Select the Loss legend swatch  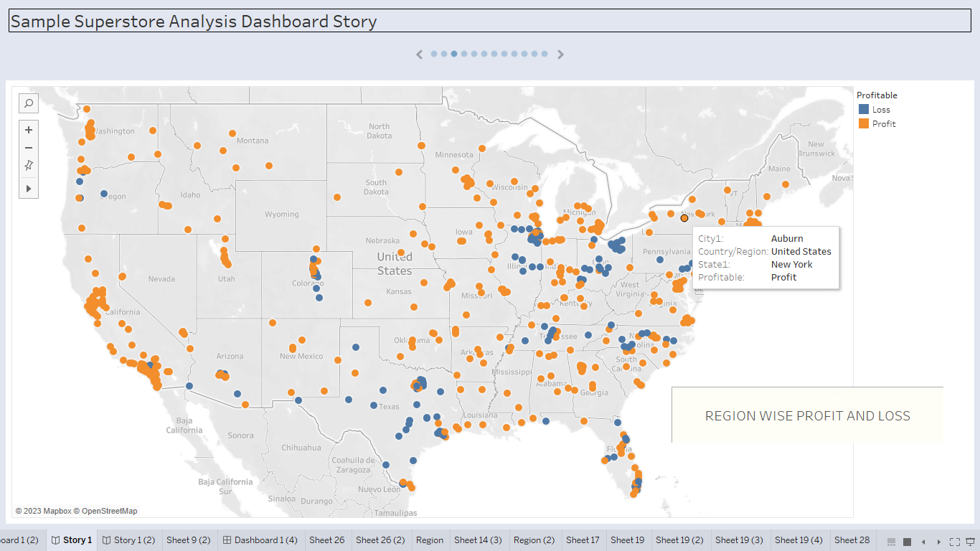pyautogui.click(x=864, y=110)
